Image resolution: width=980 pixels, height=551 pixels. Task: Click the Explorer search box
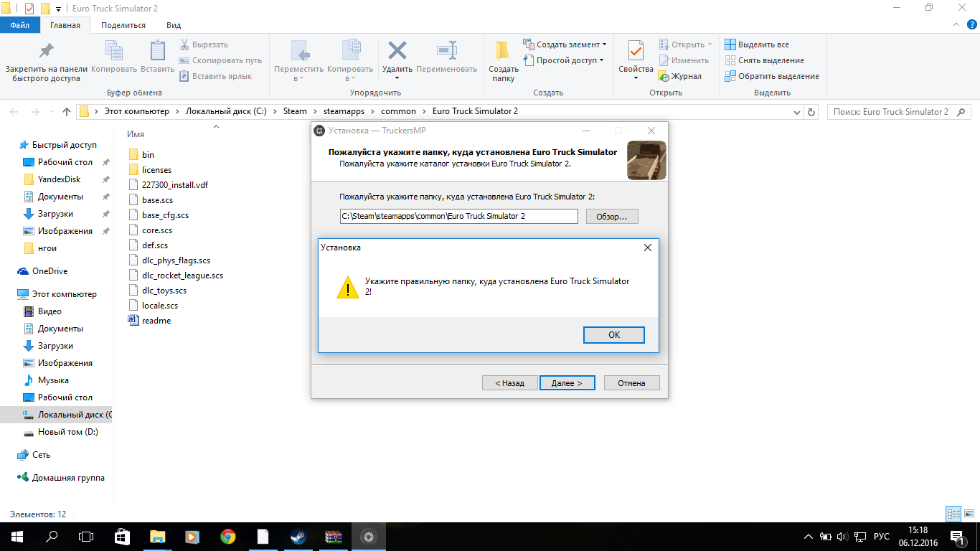[900, 112]
